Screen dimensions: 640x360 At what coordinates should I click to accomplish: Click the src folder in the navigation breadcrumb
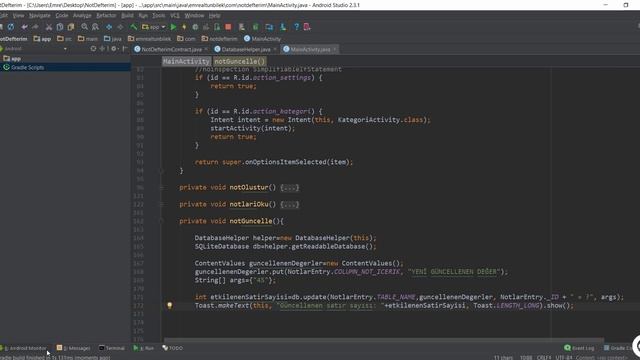64,39
